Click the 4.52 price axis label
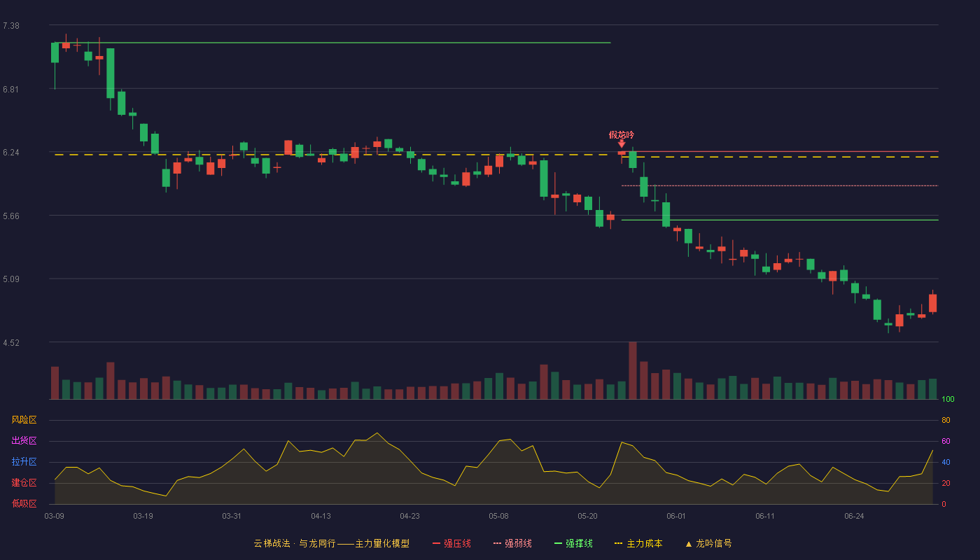 [x=11, y=343]
